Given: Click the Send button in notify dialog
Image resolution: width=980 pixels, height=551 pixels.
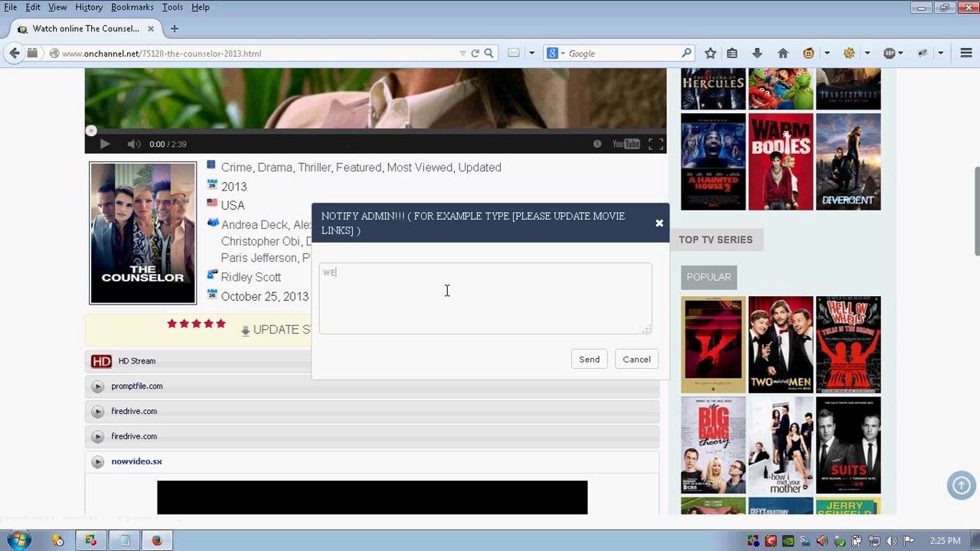Looking at the screenshot, I should tap(590, 360).
